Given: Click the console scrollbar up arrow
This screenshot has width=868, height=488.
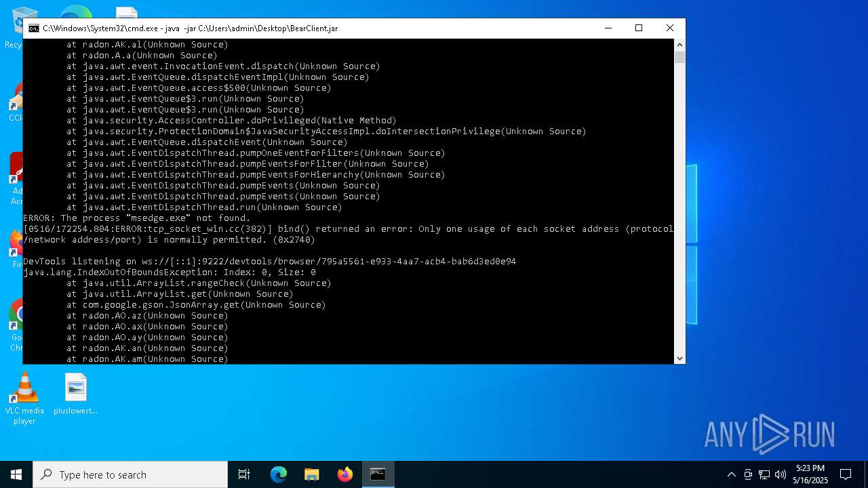Looking at the screenshot, I should point(679,45).
